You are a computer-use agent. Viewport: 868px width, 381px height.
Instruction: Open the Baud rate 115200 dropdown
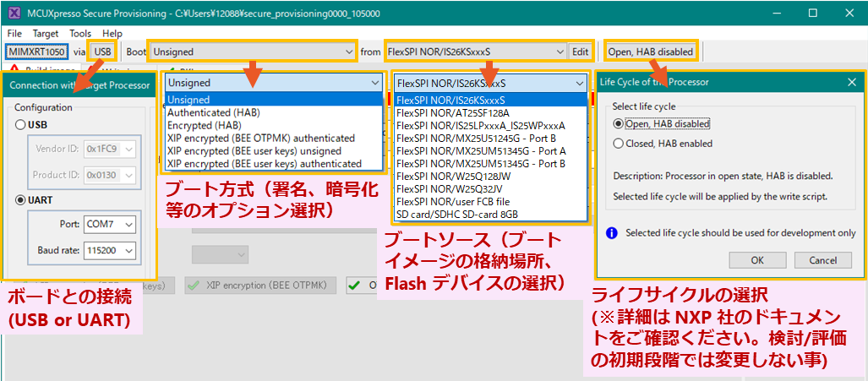109,251
